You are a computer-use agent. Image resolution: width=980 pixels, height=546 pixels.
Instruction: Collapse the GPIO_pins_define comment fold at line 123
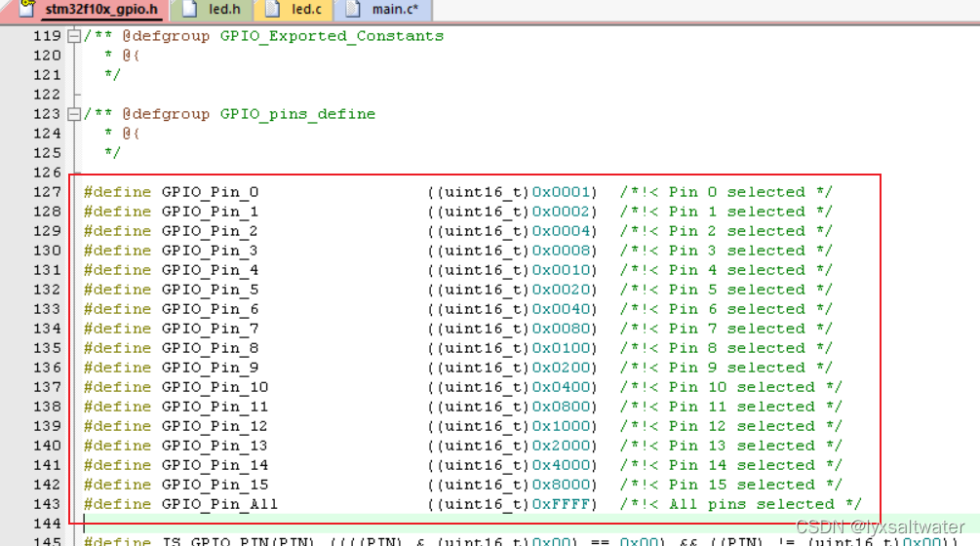pos(74,114)
